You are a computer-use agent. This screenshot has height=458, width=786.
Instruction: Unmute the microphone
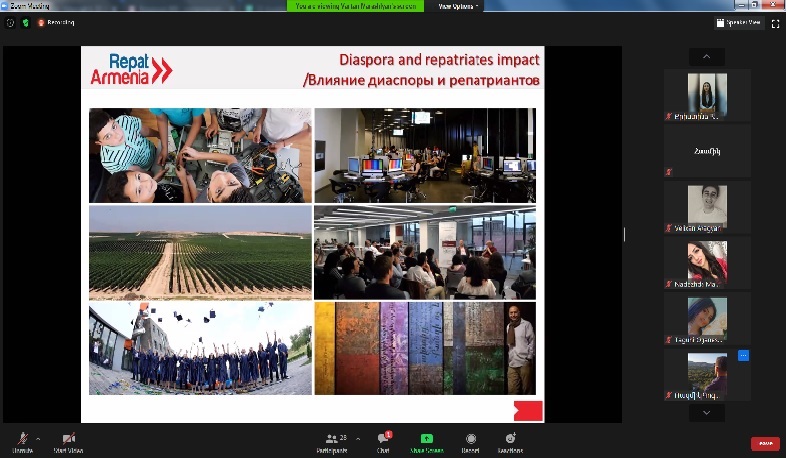pos(22,440)
